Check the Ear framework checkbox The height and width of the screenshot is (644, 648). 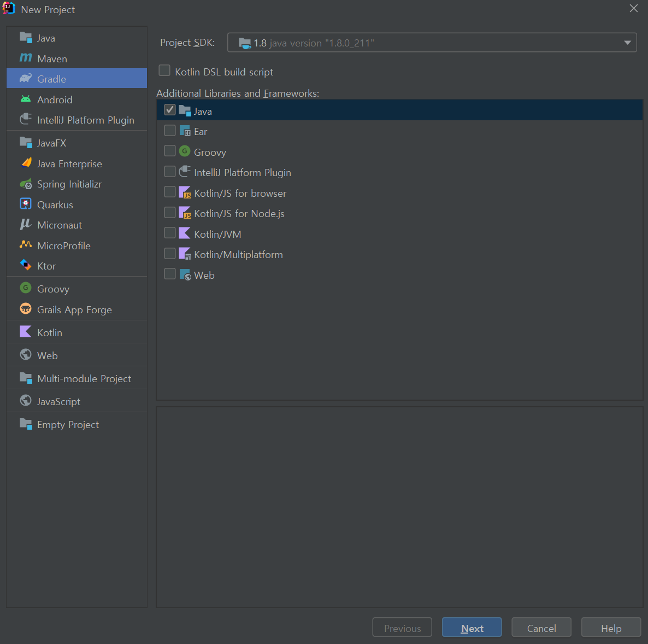point(170,131)
